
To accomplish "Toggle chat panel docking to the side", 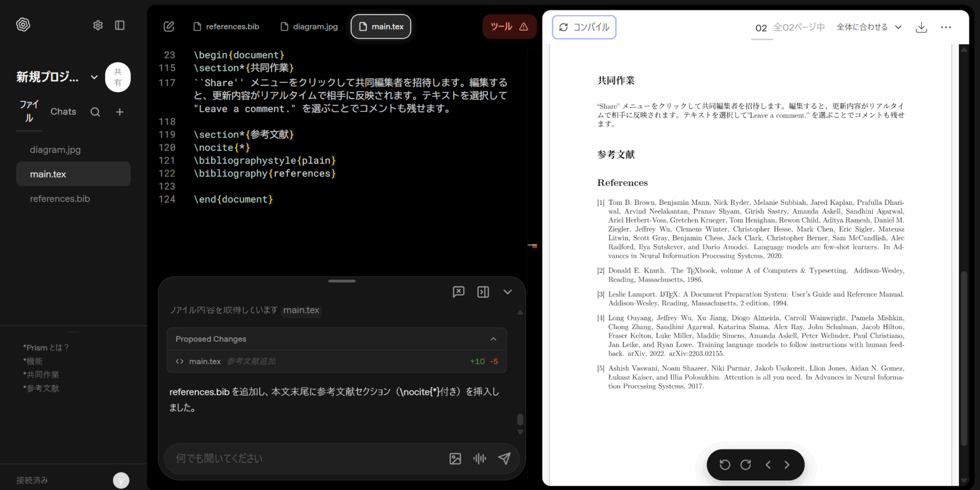I will click(483, 292).
